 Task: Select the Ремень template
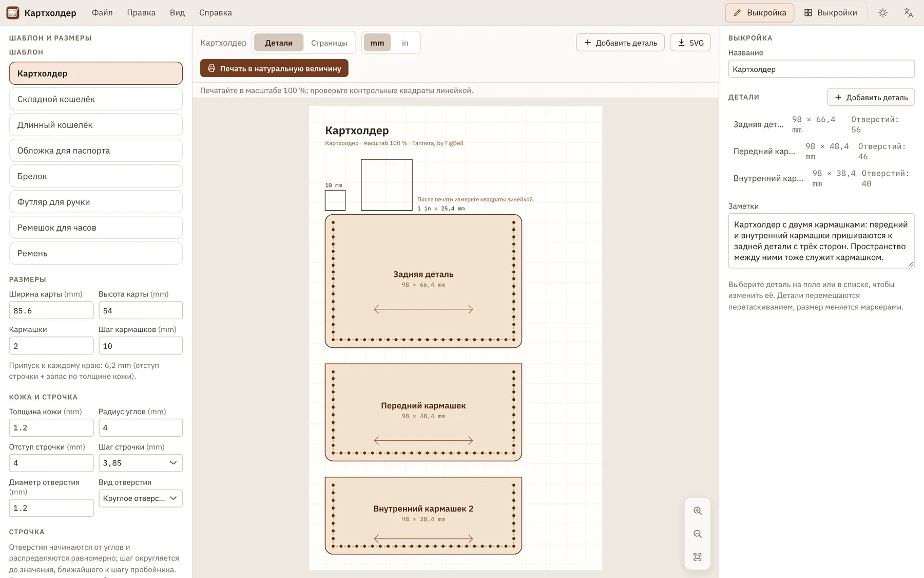[96, 253]
